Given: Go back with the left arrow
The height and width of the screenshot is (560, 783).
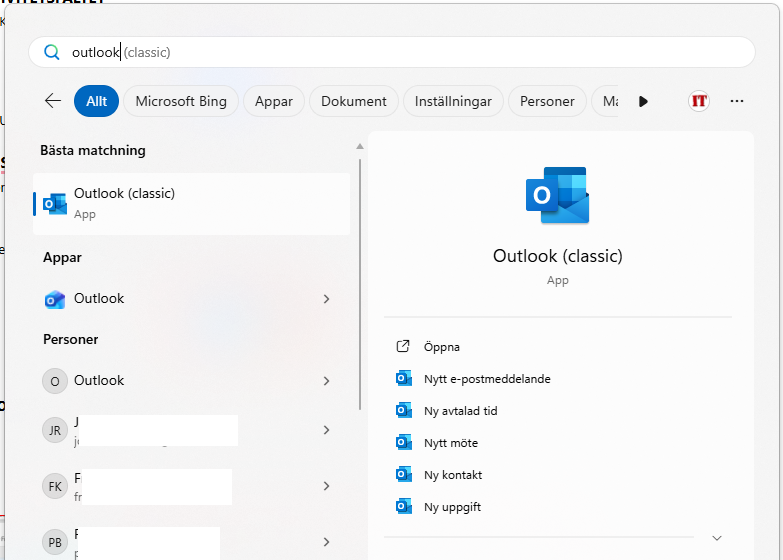Looking at the screenshot, I should [x=53, y=101].
